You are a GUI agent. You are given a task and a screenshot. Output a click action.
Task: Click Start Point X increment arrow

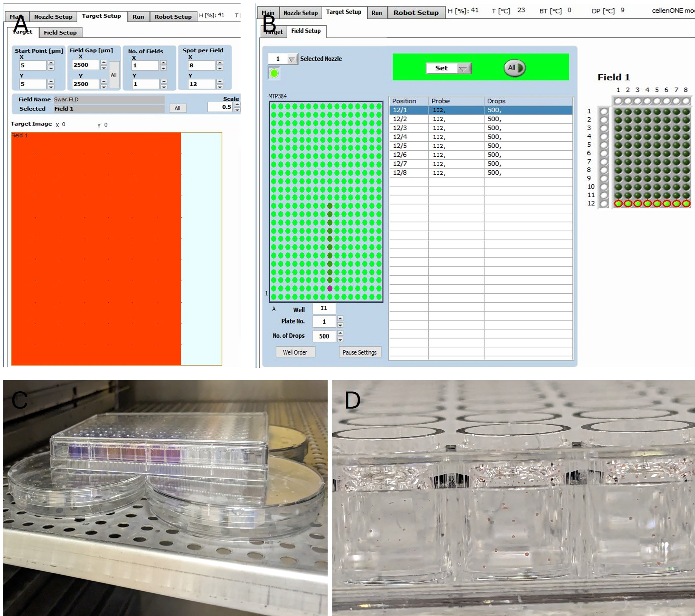coord(51,63)
